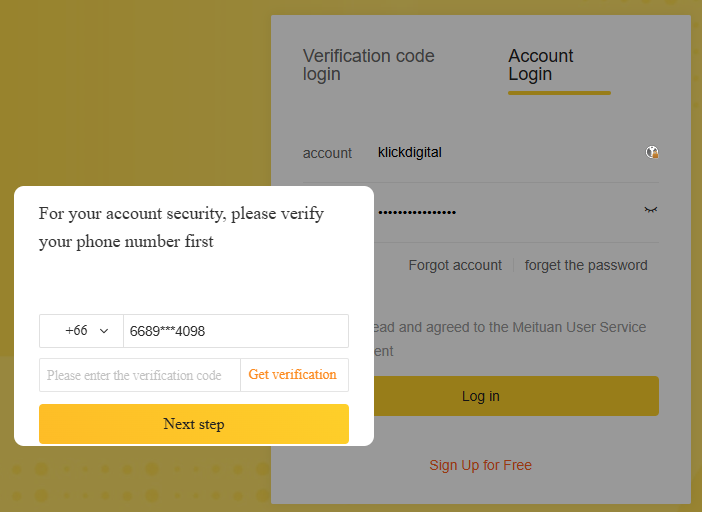Open Sign Up for Free link
The image size is (702, 512).
(x=480, y=465)
